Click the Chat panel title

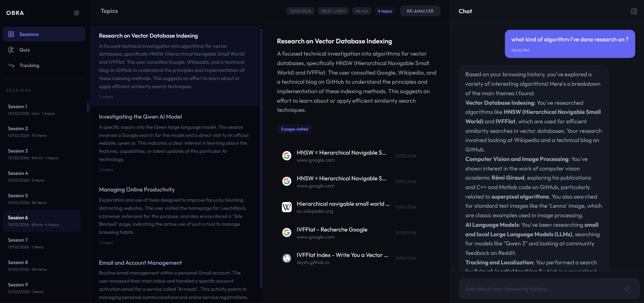point(465,12)
